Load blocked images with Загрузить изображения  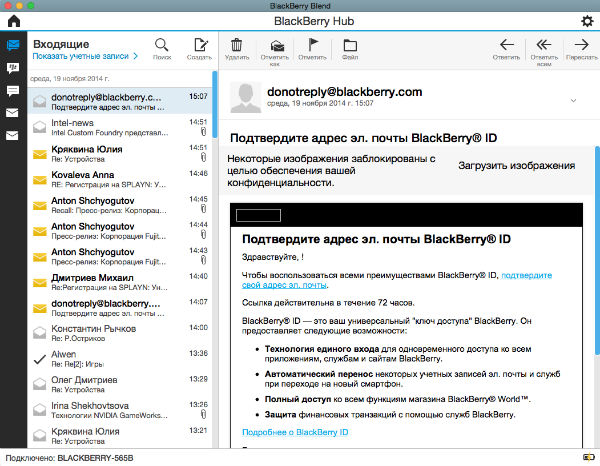pyautogui.click(x=517, y=166)
